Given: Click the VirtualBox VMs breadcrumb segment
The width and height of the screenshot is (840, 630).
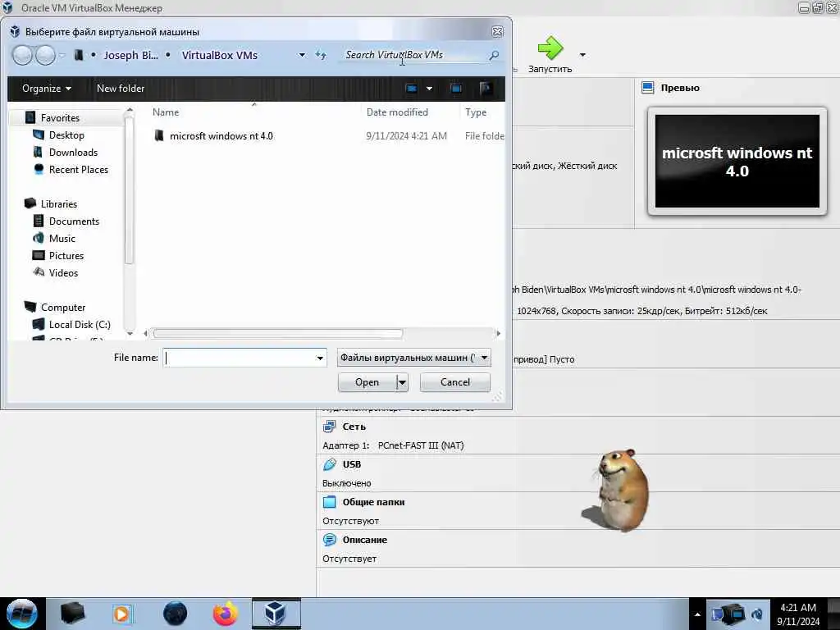Looking at the screenshot, I should 220,55.
